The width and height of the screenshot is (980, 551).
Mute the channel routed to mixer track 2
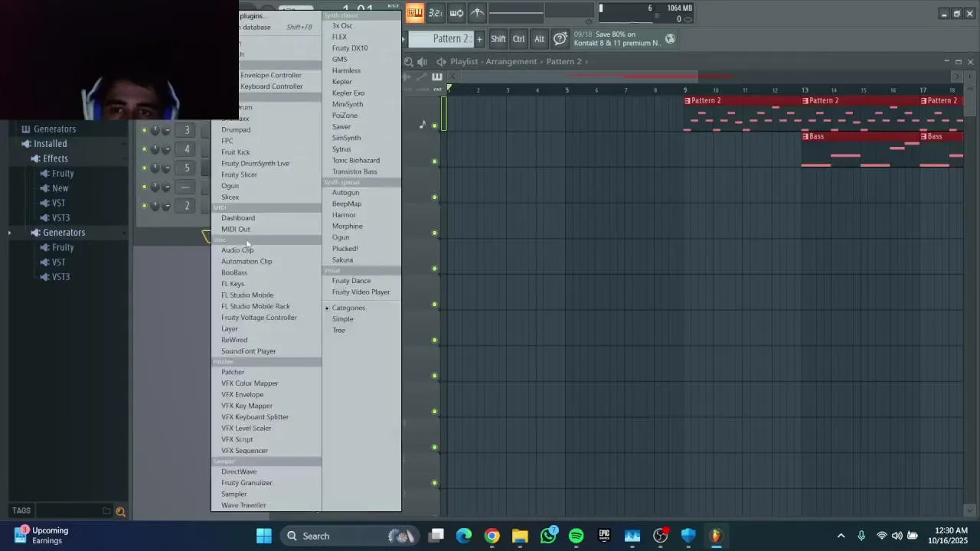pyautogui.click(x=144, y=205)
